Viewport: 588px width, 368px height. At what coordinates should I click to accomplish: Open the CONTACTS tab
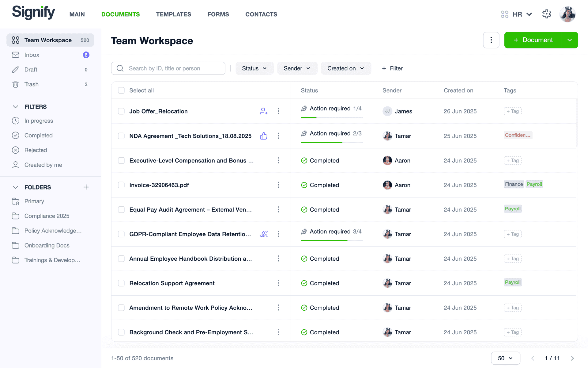point(261,14)
